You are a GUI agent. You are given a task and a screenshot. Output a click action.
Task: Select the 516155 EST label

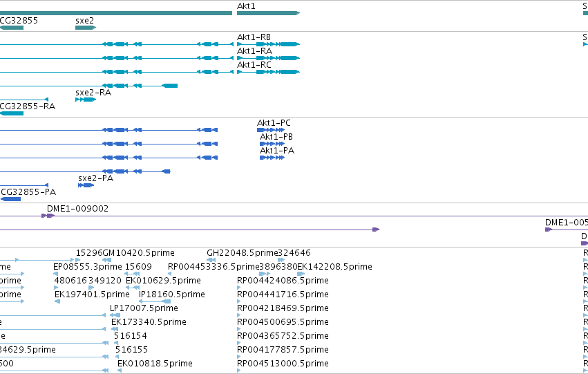coord(131,350)
